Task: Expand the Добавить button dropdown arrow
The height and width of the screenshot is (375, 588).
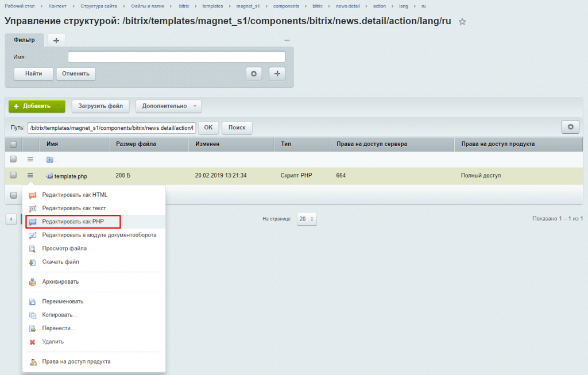Action: [59, 106]
